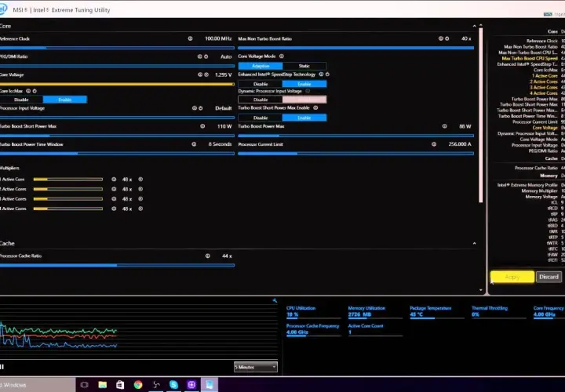Click the Package Temperature monitor readout

(436, 312)
